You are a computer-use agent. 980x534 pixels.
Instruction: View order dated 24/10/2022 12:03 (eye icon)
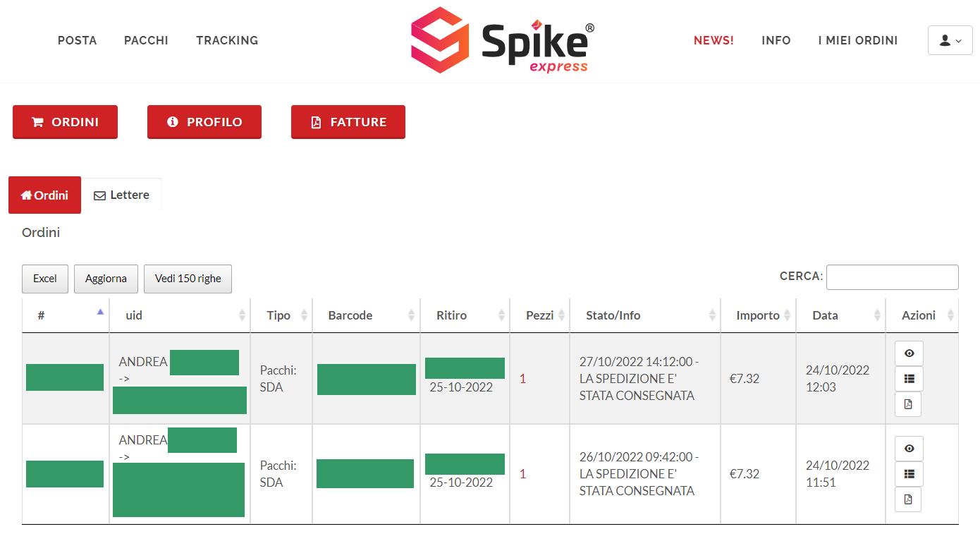(909, 353)
